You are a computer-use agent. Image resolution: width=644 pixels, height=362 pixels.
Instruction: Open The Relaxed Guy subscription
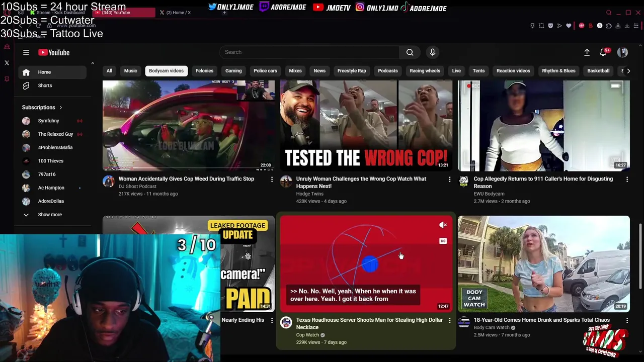point(52,134)
